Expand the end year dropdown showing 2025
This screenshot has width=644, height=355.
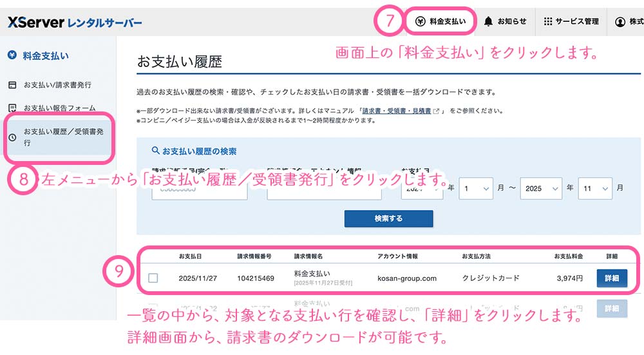(541, 188)
